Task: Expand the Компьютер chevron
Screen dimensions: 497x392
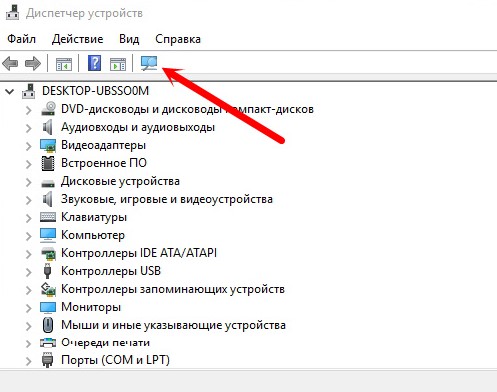Action: tap(29, 236)
